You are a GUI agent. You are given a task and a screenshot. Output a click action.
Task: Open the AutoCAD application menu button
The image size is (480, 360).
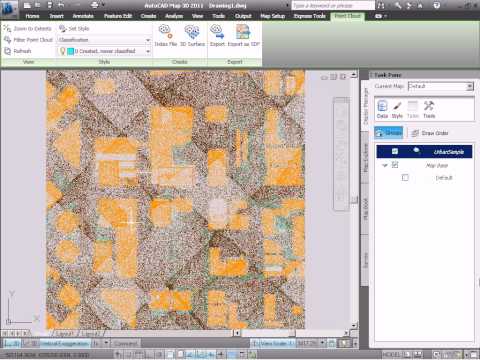pyautogui.click(x=8, y=8)
